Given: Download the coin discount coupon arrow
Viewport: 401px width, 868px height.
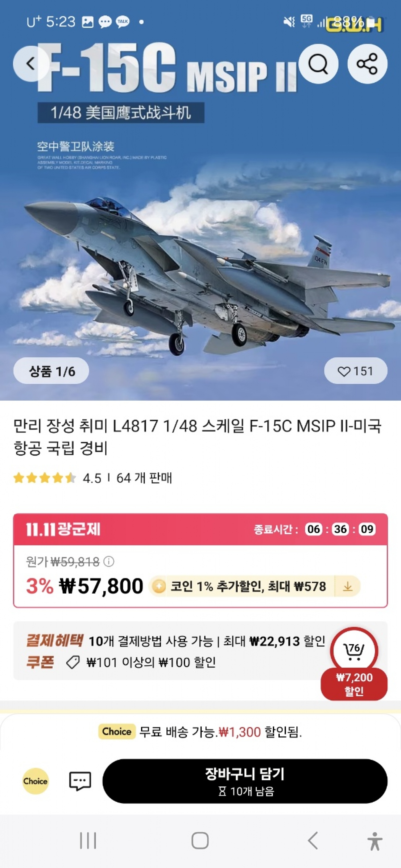Looking at the screenshot, I should [x=347, y=586].
